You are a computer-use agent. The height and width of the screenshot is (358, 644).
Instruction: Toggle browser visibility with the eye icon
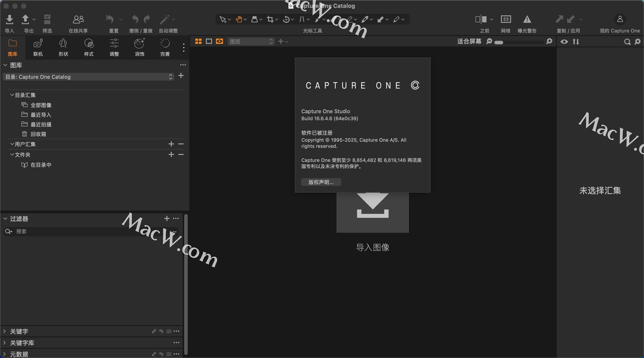(x=565, y=42)
